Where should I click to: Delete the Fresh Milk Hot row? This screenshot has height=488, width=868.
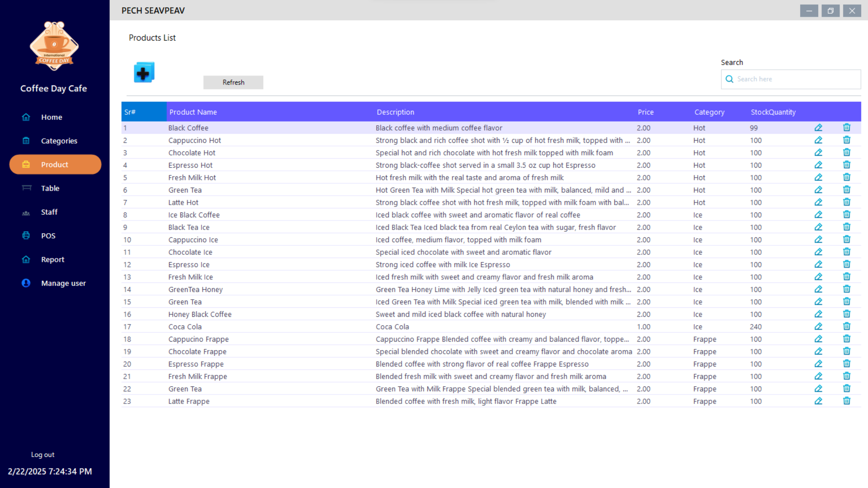[847, 178]
